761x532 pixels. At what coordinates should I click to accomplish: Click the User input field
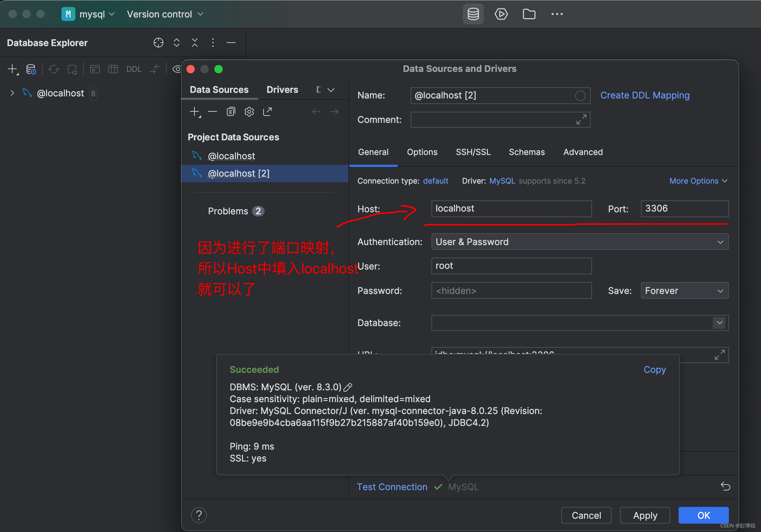click(512, 266)
